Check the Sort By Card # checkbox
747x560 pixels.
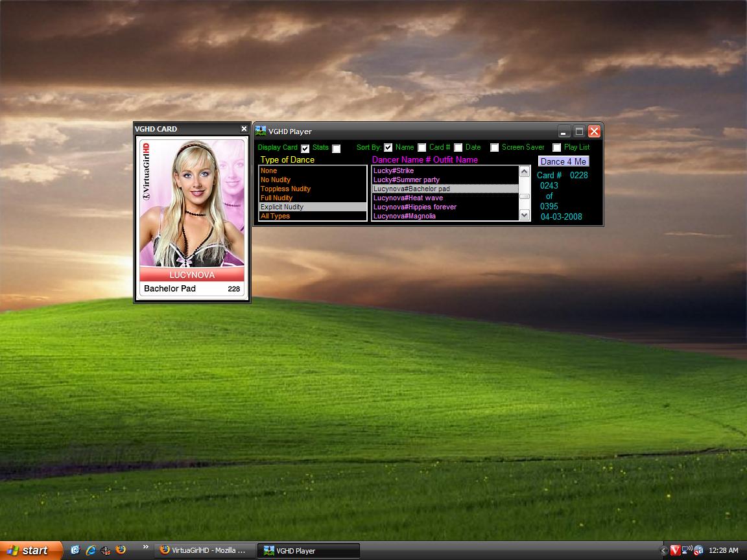[421, 148]
